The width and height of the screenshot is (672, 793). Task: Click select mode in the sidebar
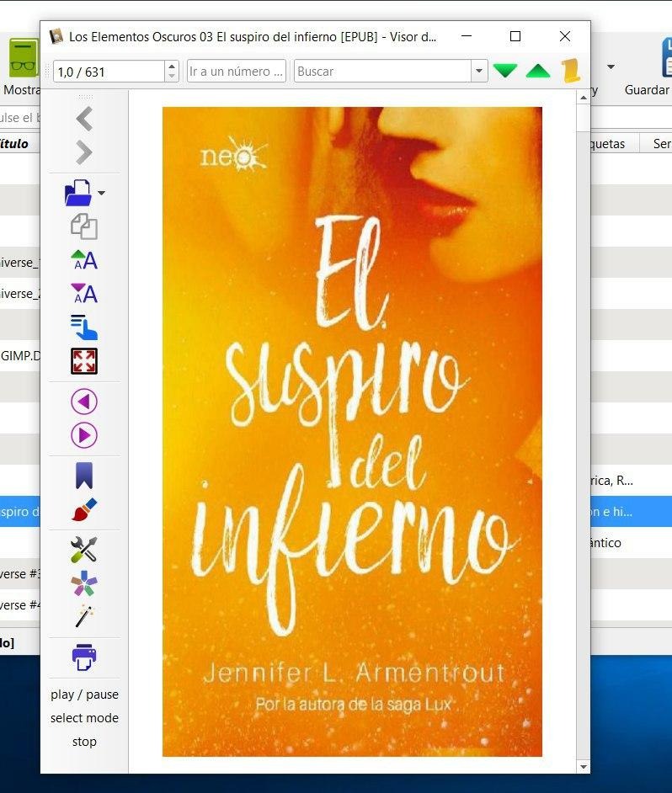coord(84,717)
